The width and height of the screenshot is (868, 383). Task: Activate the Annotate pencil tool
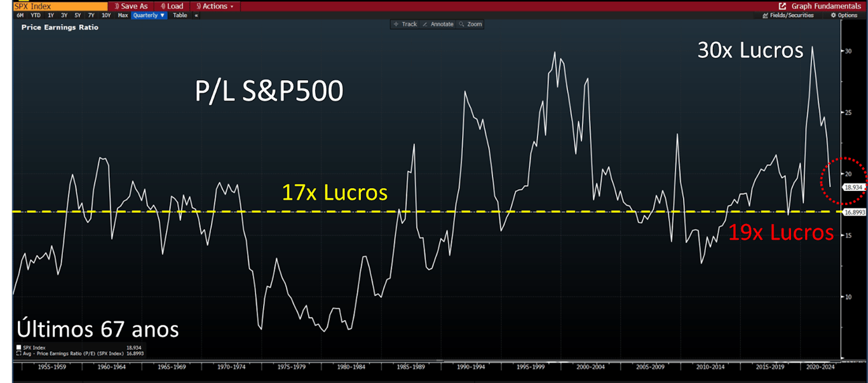pyautogui.click(x=438, y=24)
